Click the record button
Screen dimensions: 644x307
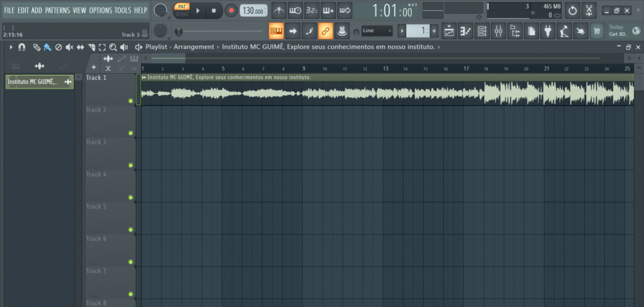point(231,11)
